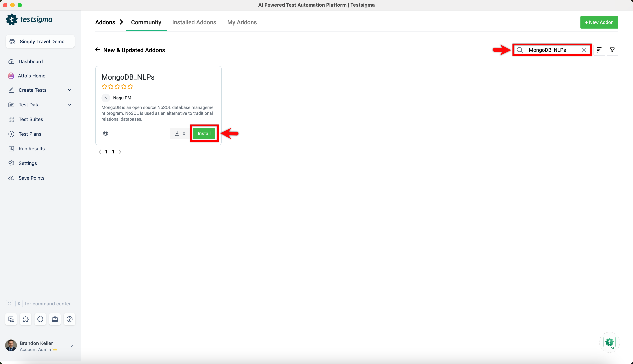Open the help question mark icon
The image size is (633, 364).
[x=69, y=319]
